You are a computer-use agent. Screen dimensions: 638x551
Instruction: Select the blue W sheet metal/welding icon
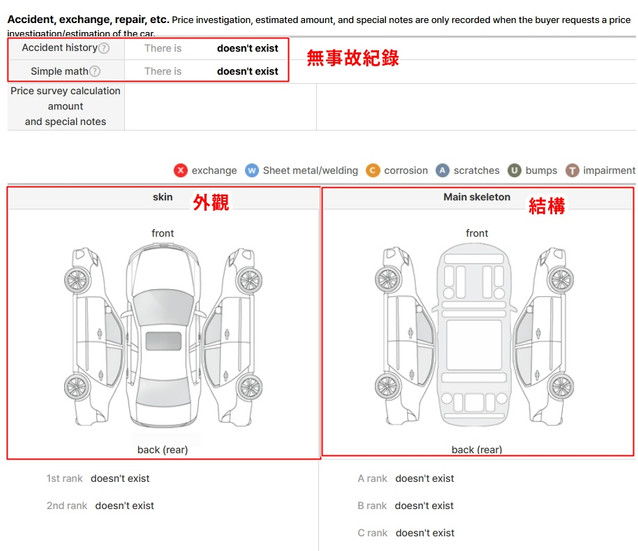click(252, 171)
